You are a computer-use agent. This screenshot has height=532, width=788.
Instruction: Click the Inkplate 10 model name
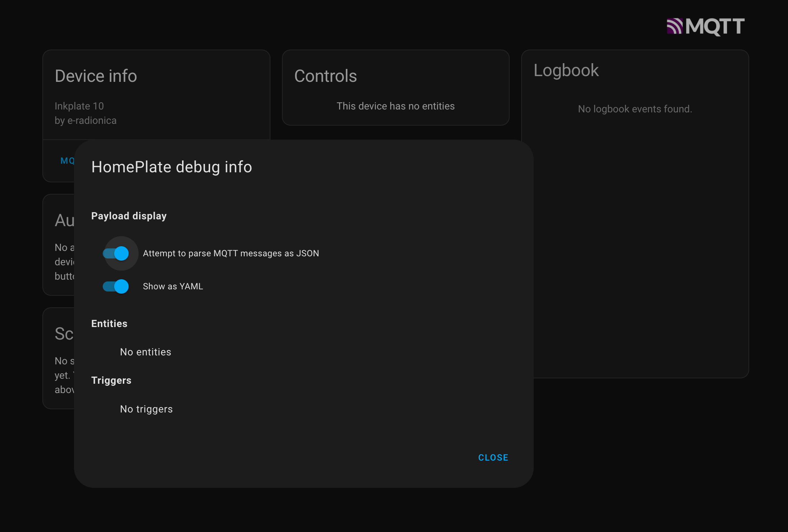pos(79,106)
